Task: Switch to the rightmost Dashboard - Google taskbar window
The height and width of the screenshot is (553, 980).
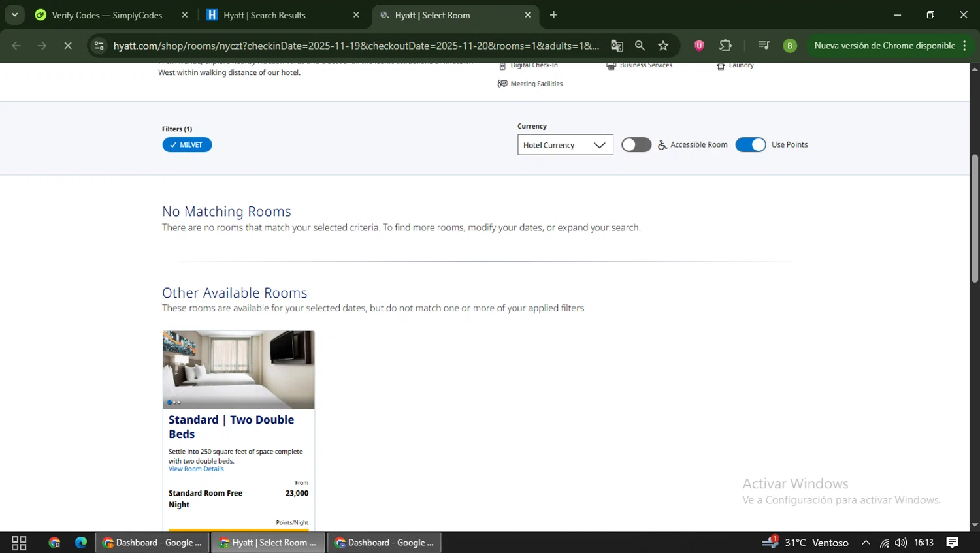Action: point(384,543)
